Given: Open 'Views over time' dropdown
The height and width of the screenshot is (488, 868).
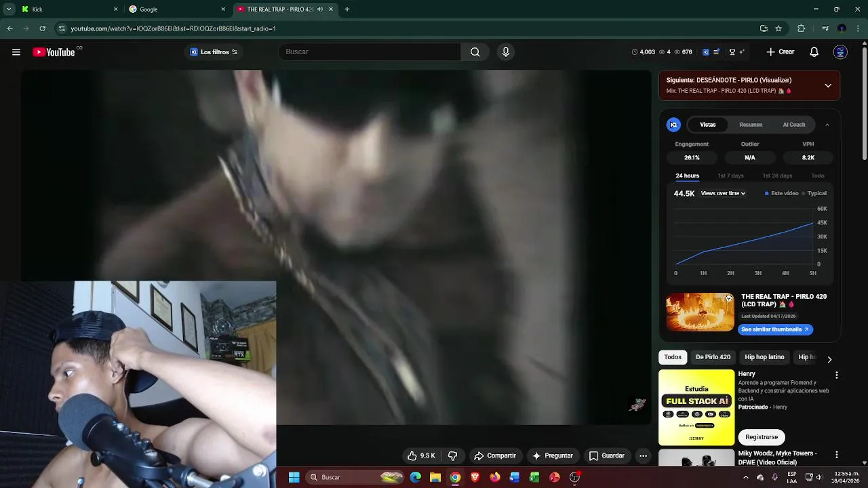Looking at the screenshot, I should click(724, 193).
